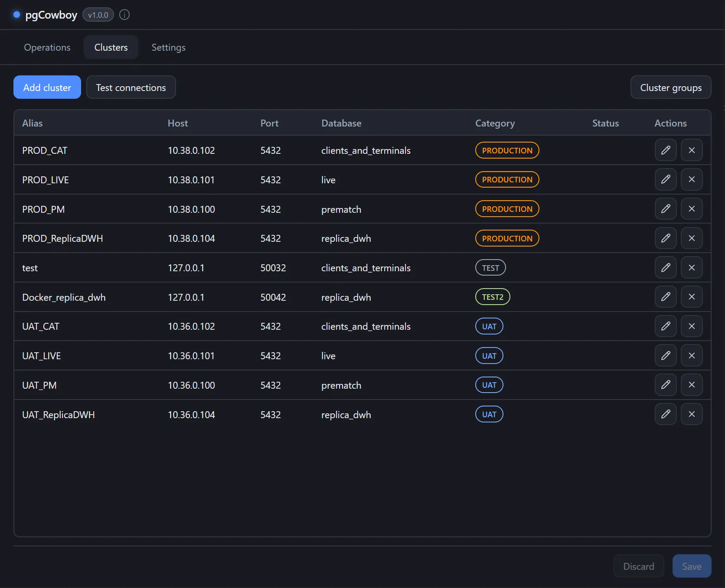Click the UAT badge in UAT_CAT row
The image size is (725, 588).
point(489,326)
